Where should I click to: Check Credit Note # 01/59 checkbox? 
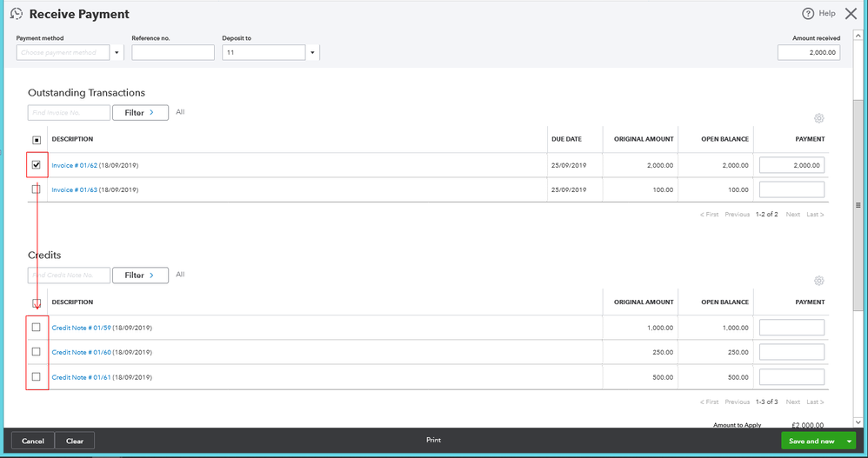[x=37, y=328]
